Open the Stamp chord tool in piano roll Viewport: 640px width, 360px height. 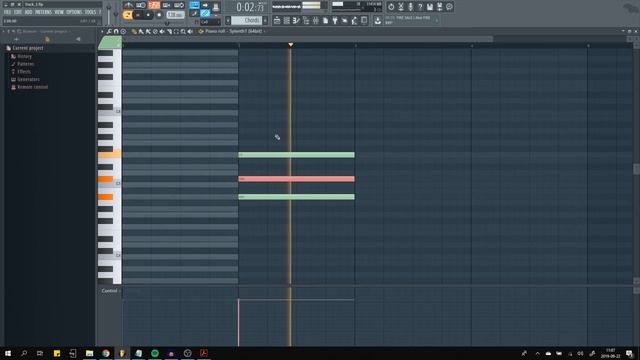(123, 31)
